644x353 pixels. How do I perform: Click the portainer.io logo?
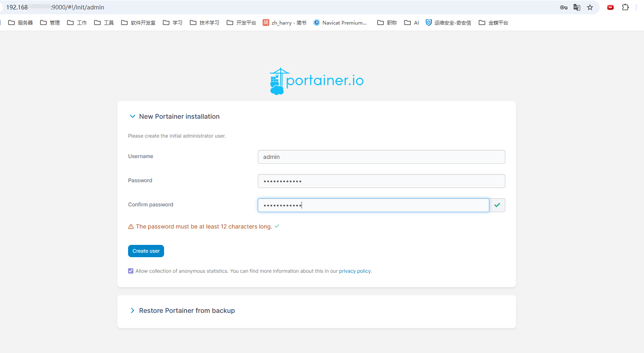point(316,81)
